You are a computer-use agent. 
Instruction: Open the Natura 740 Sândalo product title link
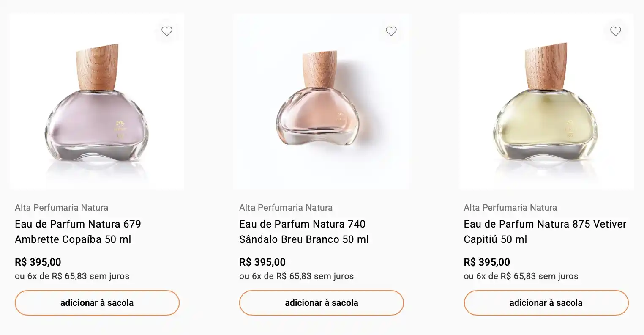(304, 232)
